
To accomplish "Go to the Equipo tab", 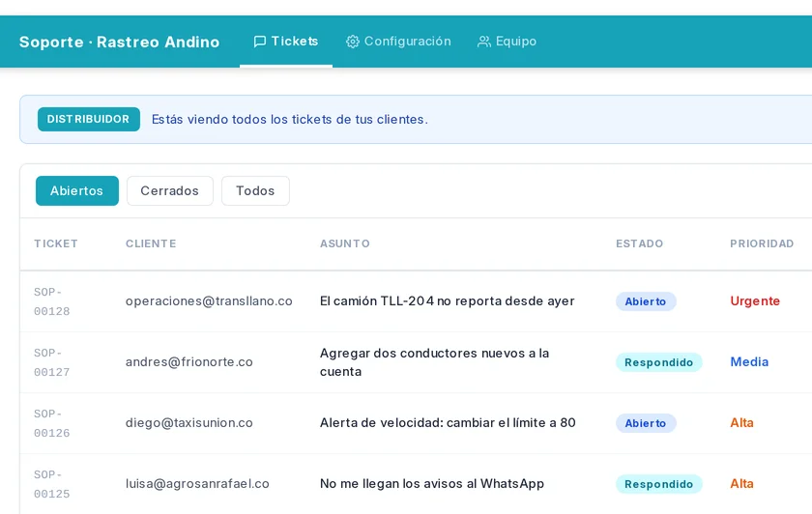I will click(507, 42).
